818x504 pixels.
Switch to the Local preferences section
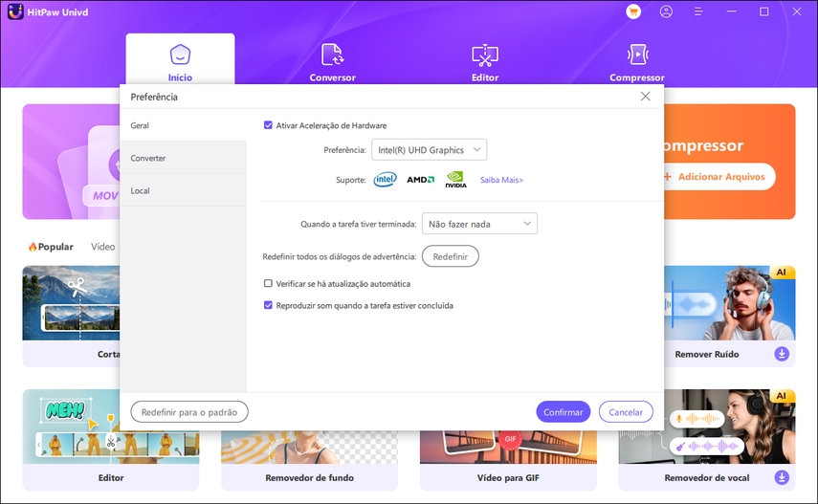coord(141,191)
